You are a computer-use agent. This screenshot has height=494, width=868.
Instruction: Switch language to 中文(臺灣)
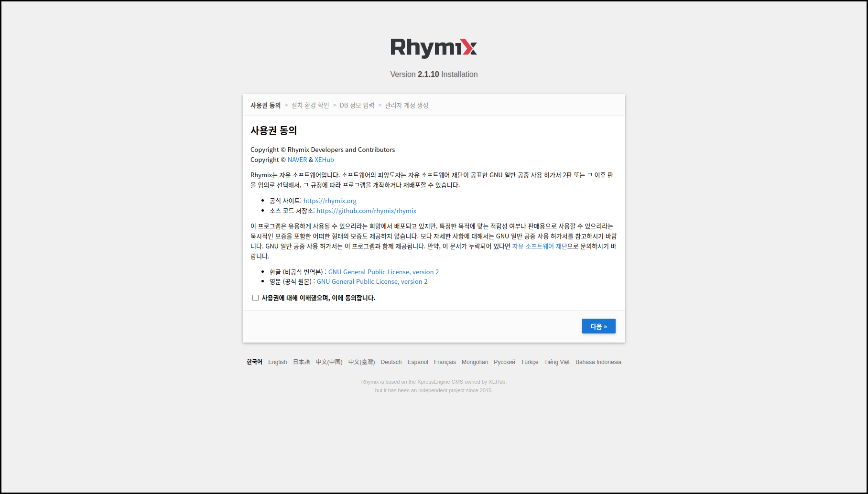pyautogui.click(x=361, y=362)
